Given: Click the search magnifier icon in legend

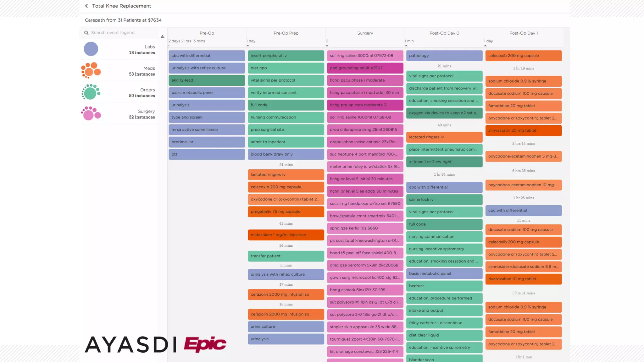Looking at the screenshot, I should (86, 33).
